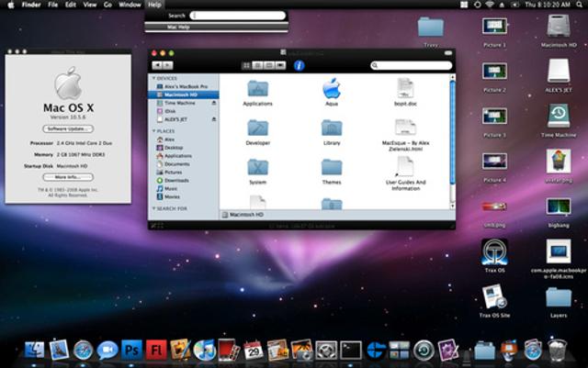Screen dimensions: 588x368
Task: Switch Finder to icon view
Action: tap(246, 65)
